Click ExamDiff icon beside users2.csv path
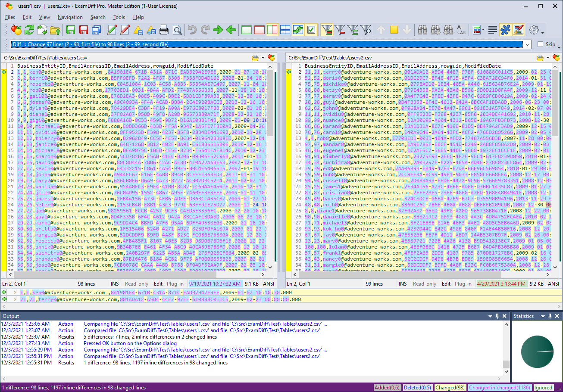The width and height of the screenshot is (563, 392). click(556, 57)
